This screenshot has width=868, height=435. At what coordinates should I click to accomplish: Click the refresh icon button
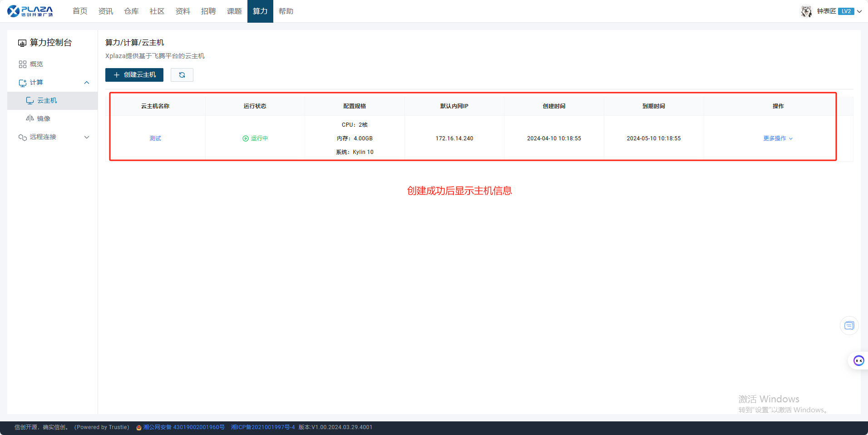coord(182,75)
